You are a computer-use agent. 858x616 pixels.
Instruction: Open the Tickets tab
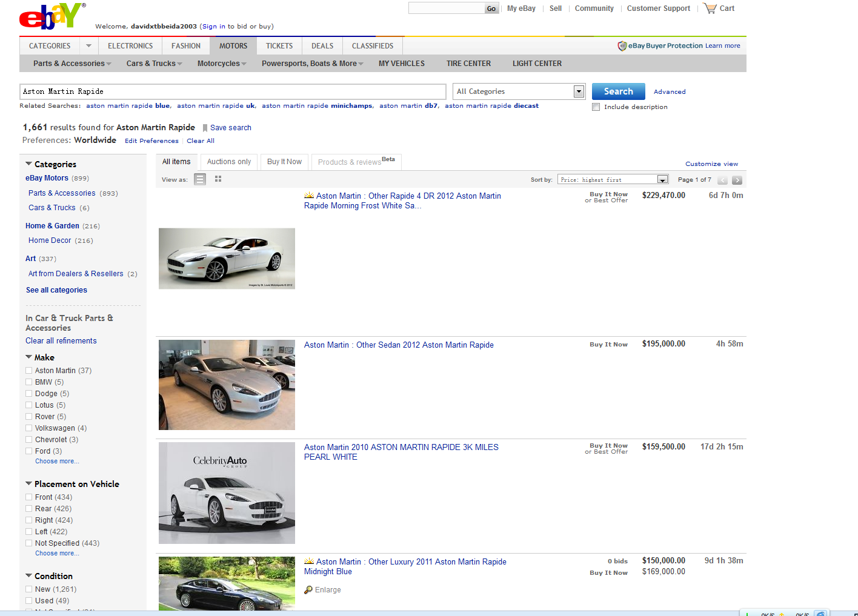tap(279, 46)
